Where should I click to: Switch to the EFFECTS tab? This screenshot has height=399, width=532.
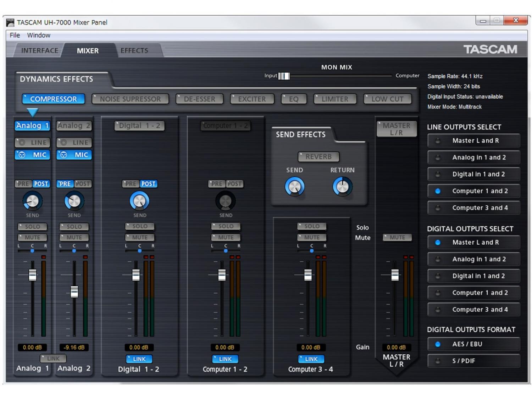134,51
